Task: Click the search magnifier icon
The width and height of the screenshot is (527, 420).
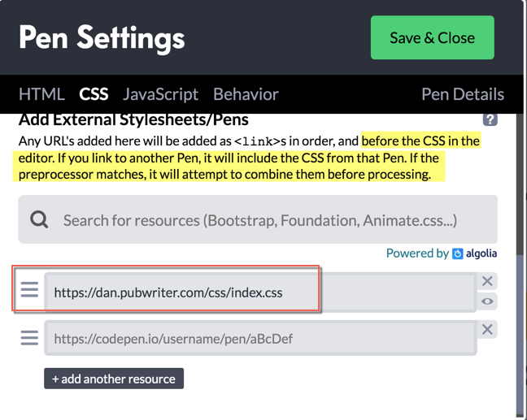Action: point(39,220)
